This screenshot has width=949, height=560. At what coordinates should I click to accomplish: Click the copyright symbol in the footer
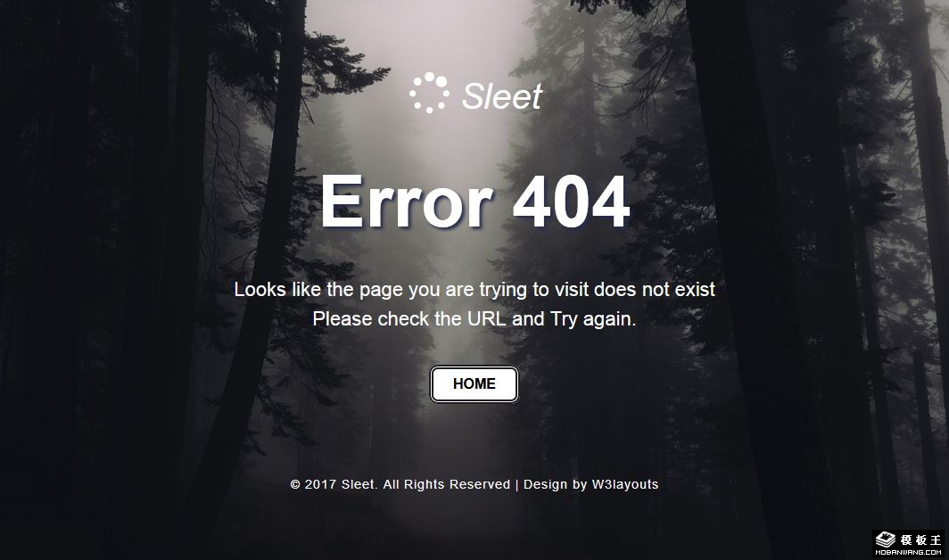coord(295,484)
